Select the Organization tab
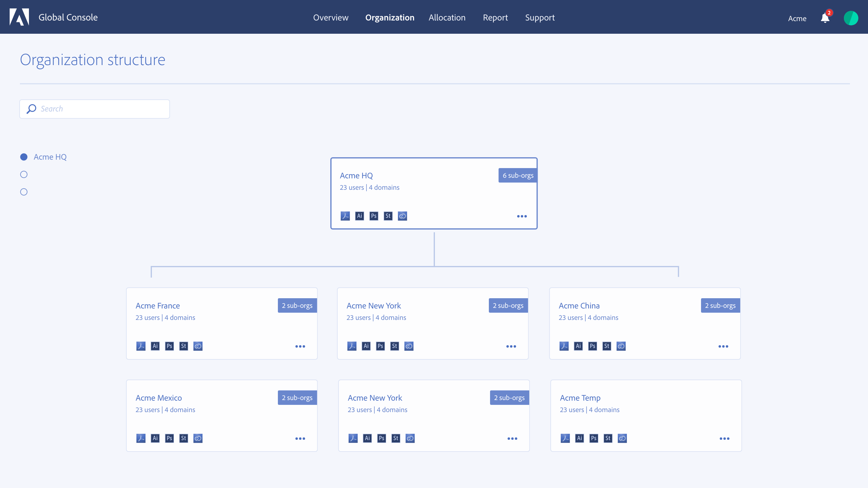868x488 pixels. [390, 17]
